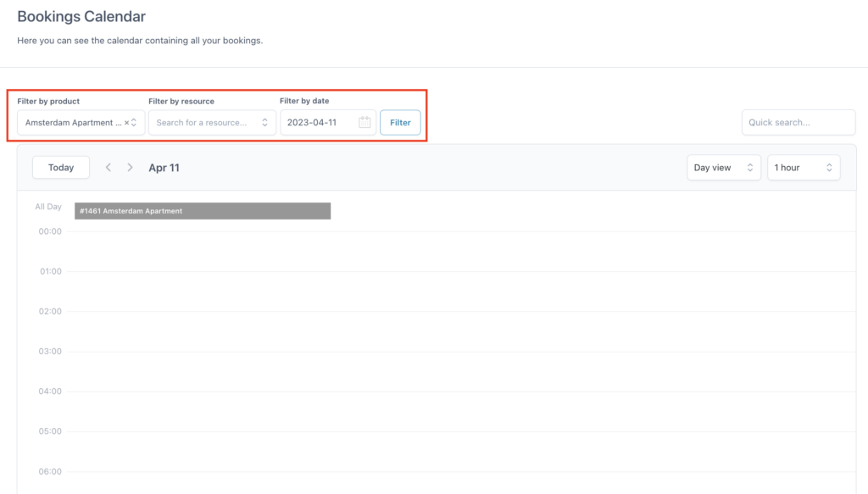The image size is (868, 494).
Task: Open booking #1461 Amsterdam Apartment
Action: [x=203, y=211]
